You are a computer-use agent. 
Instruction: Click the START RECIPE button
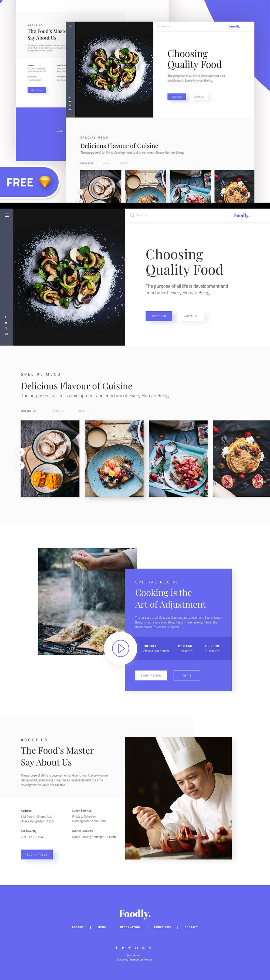pos(151,675)
